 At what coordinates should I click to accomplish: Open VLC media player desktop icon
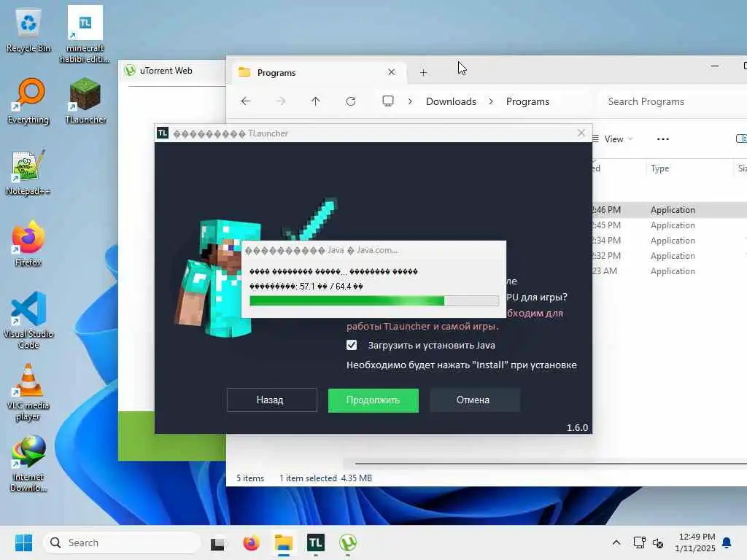click(28, 392)
